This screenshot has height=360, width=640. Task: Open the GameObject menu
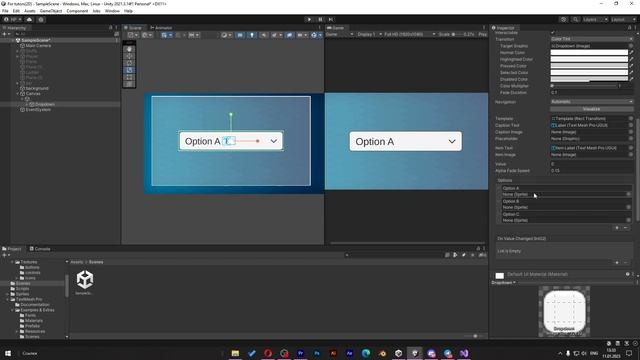[51, 11]
